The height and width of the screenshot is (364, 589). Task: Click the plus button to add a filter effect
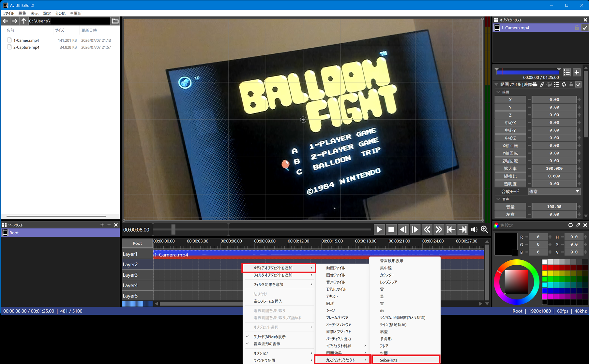pos(577,72)
